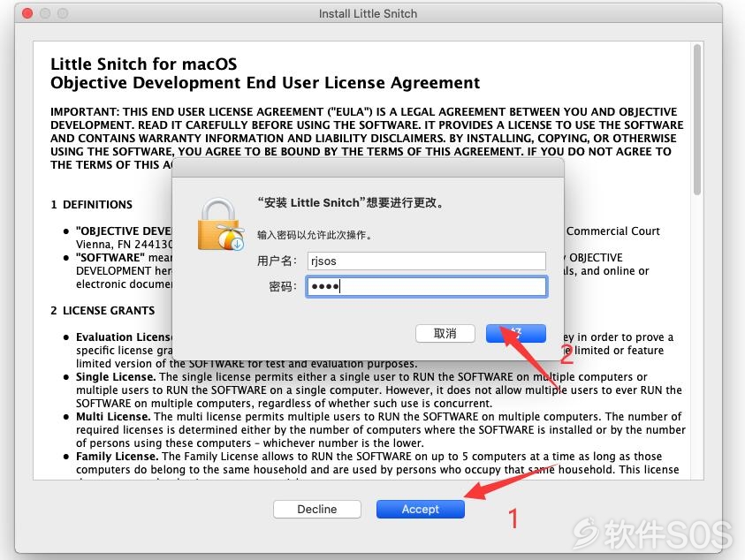Click the Family License bold term
The height and width of the screenshot is (560, 745).
click(117, 457)
